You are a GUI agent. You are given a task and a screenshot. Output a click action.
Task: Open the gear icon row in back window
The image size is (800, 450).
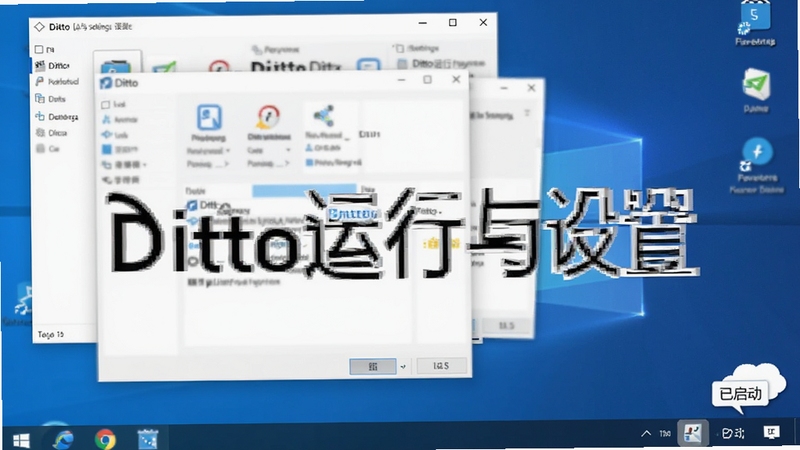[x=51, y=133]
